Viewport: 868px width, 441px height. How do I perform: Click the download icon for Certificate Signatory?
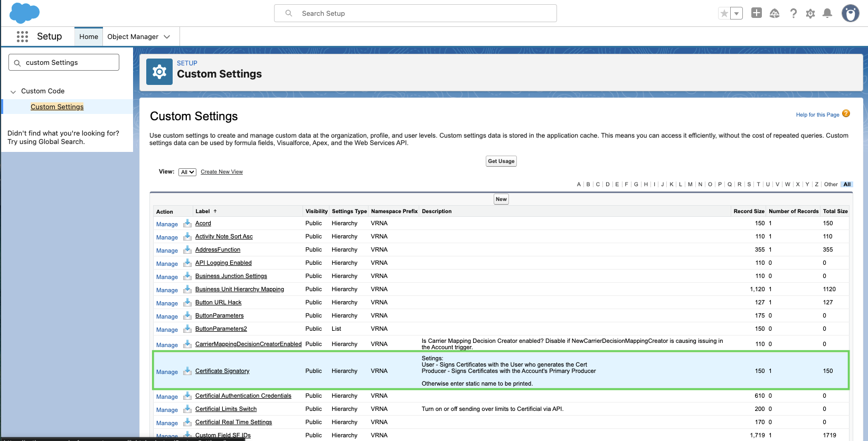pyautogui.click(x=187, y=371)
